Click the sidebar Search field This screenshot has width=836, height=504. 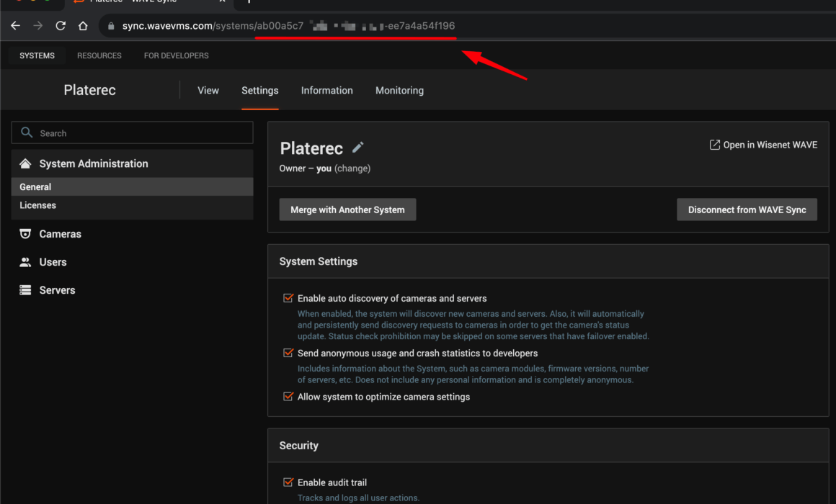coord(132,132)
